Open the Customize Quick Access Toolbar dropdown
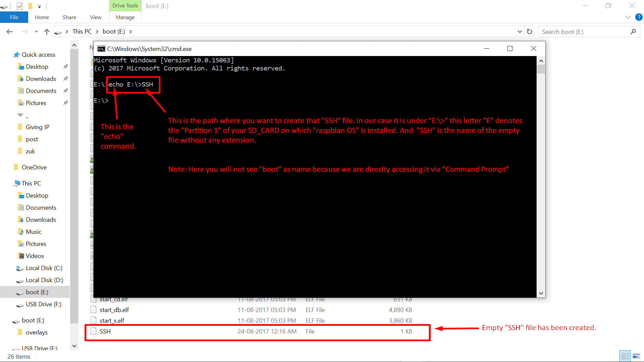This screenshot has height=362, width=644. click(39, 6)
